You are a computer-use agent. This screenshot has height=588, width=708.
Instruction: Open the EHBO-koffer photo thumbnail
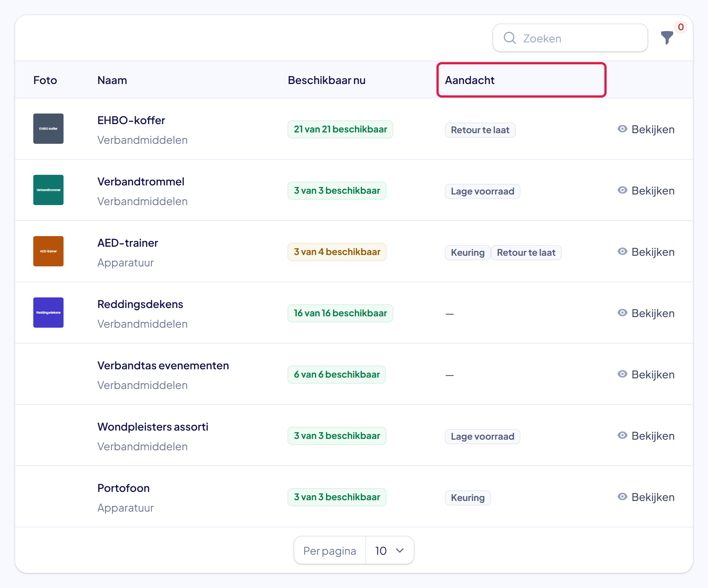coord(48,129)
